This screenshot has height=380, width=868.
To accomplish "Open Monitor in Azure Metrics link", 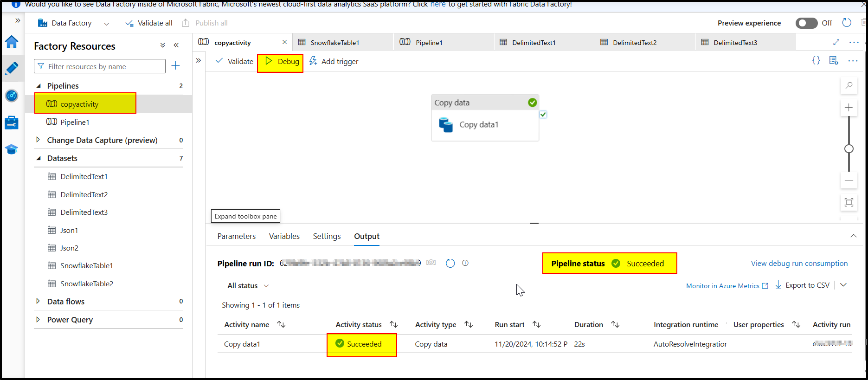I will 727,286.
